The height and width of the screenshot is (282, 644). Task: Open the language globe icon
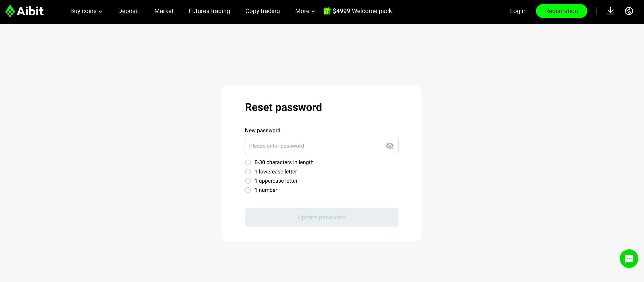click(x=629, y=11)
